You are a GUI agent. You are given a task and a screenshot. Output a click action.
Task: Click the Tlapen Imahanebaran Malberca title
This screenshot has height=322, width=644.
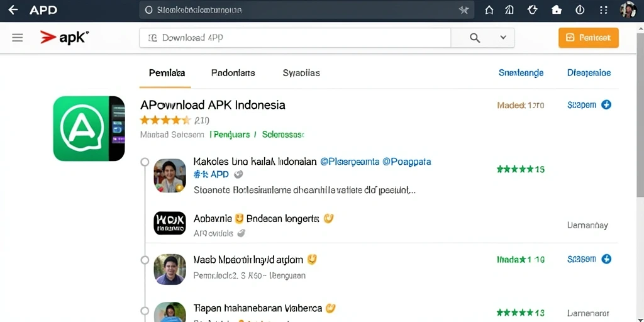tap(258, 308)
